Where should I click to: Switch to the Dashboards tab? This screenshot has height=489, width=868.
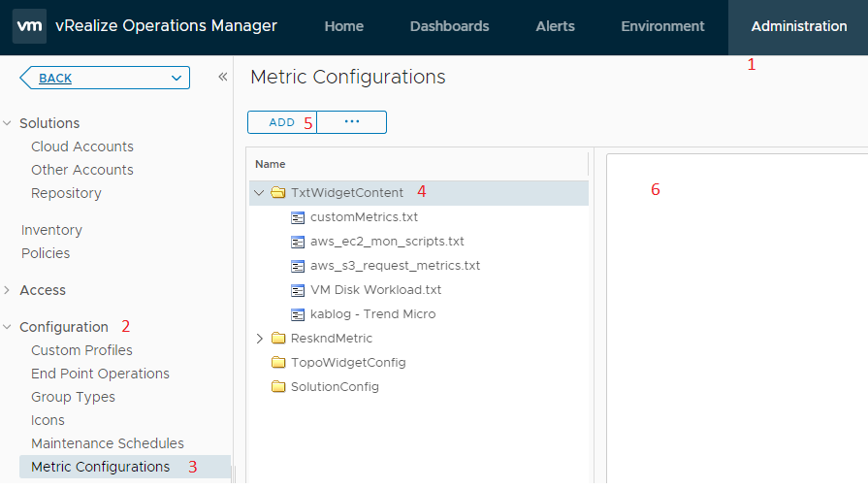click(x=449, y=27)
